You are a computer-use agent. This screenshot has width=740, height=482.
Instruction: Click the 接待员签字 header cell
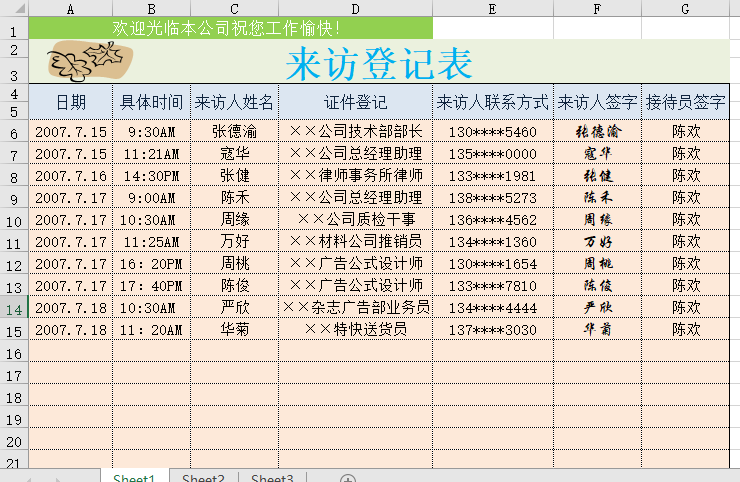(x=685, y=102)
